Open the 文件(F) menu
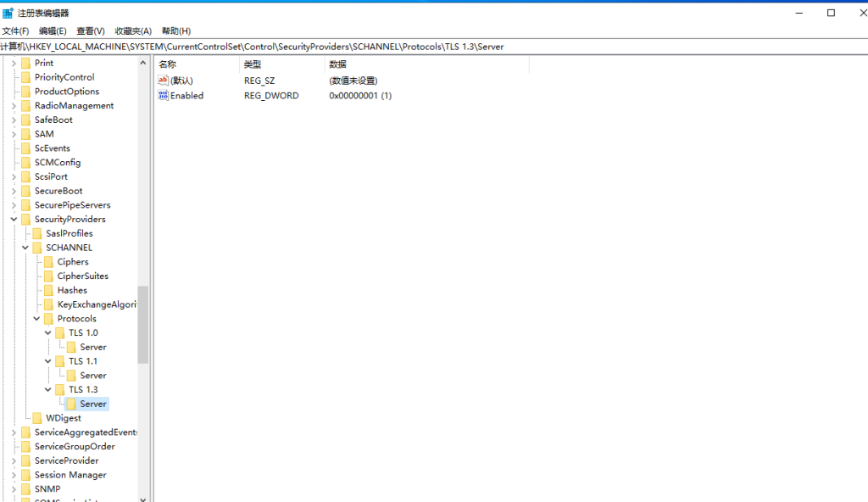 pyautogui.click(x=15, y=31)
